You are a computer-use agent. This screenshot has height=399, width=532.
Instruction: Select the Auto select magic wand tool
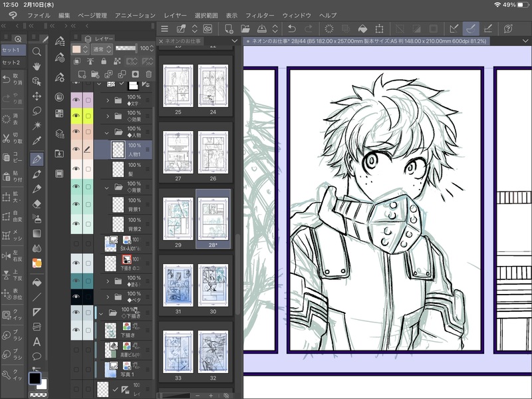(37, 126)
